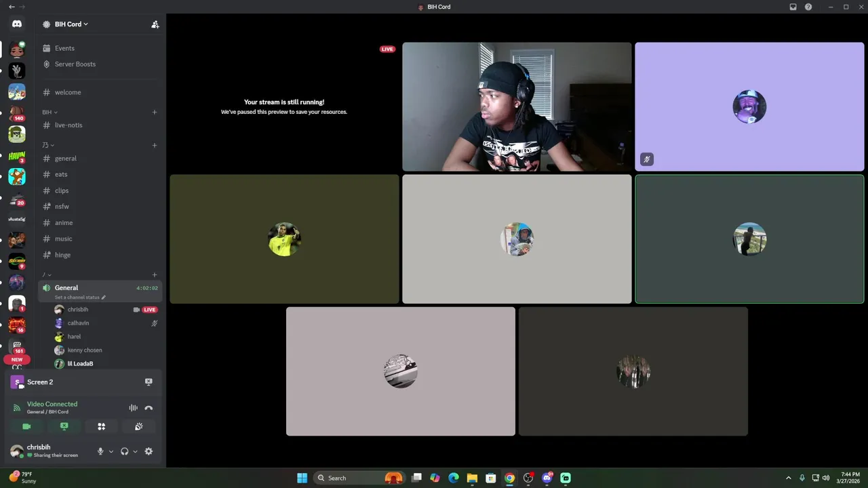Click the Windows taskbar Search box
This screenshot has width=868, height=488.
click(359, 478)
